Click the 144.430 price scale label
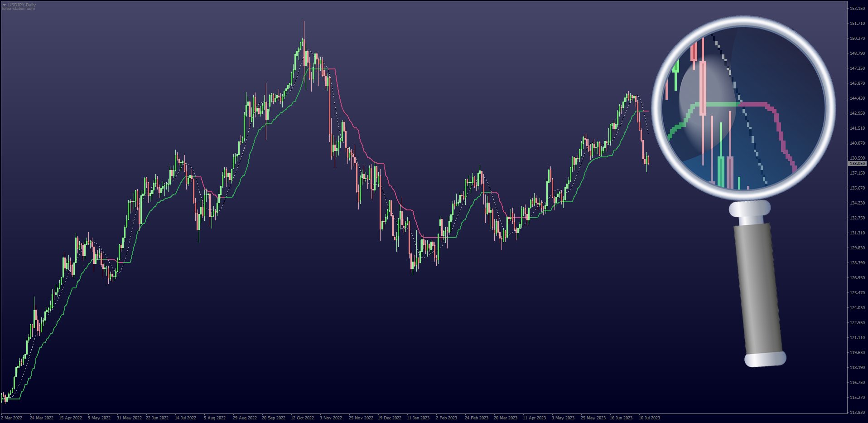 857,98
